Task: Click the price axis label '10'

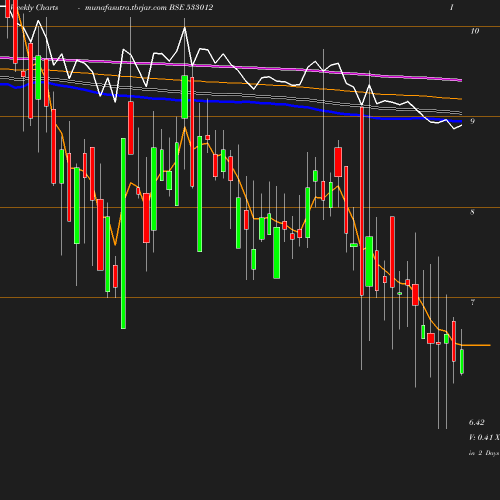Action: tap(475, 31)
